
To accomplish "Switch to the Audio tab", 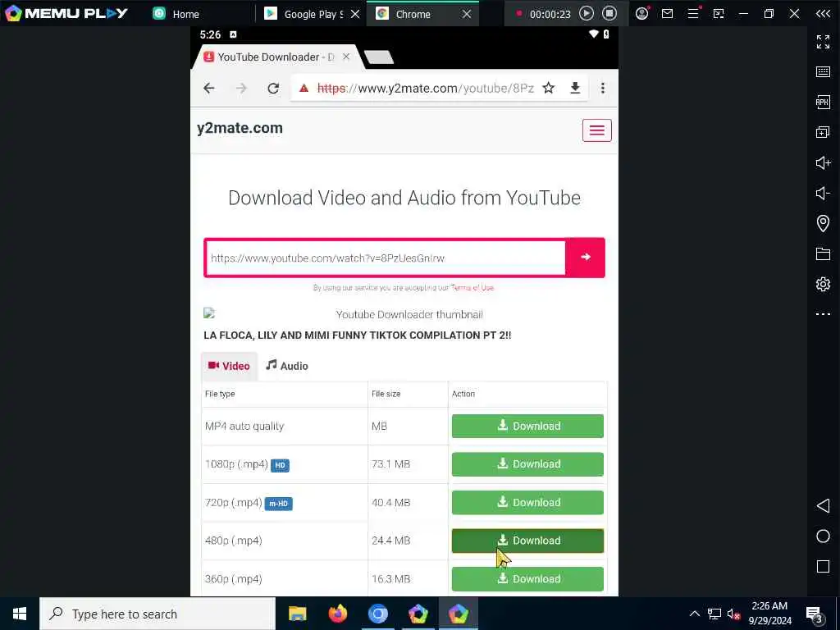I will coord(287,366).
